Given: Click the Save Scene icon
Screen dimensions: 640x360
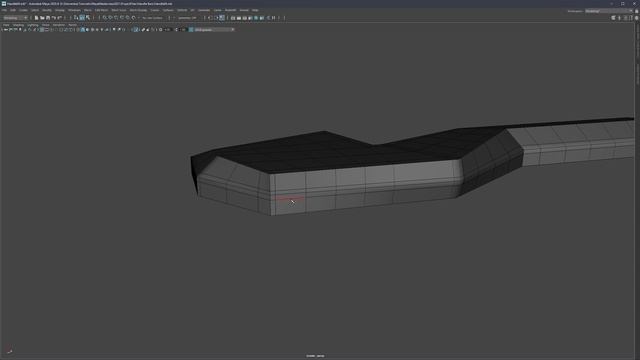Looking at the screenshot, I should (48, 18).
